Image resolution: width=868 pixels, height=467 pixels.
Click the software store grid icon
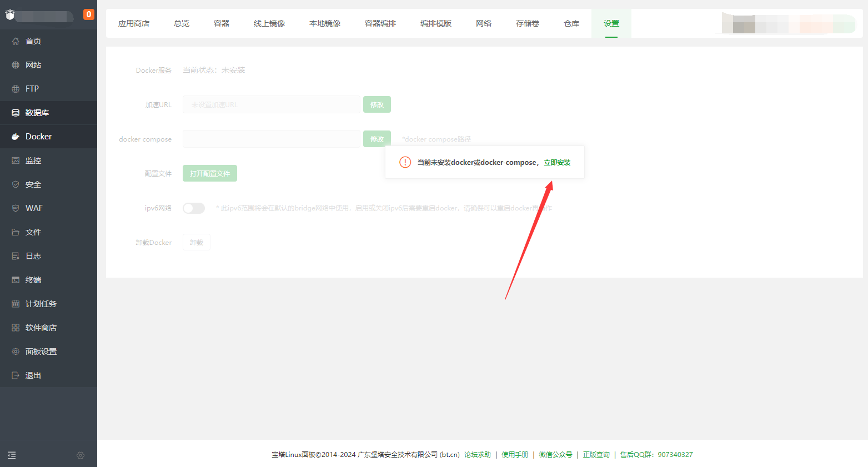16,328
